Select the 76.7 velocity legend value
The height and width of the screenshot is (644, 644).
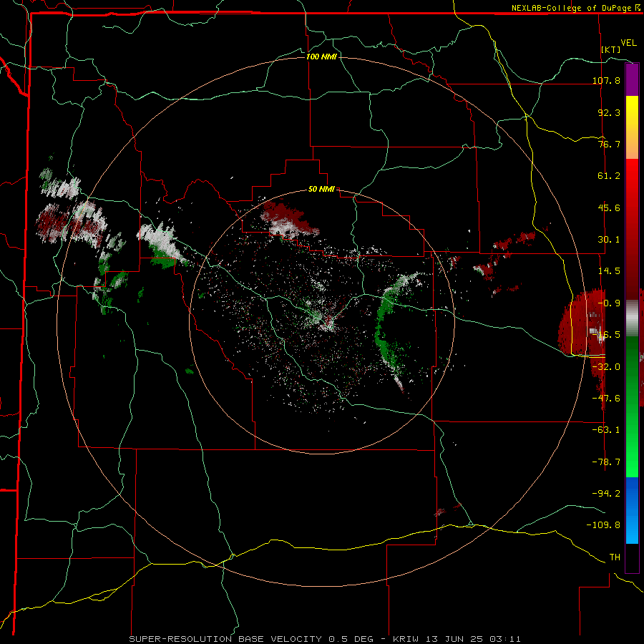pyautogui.click(x=609, y=144)
